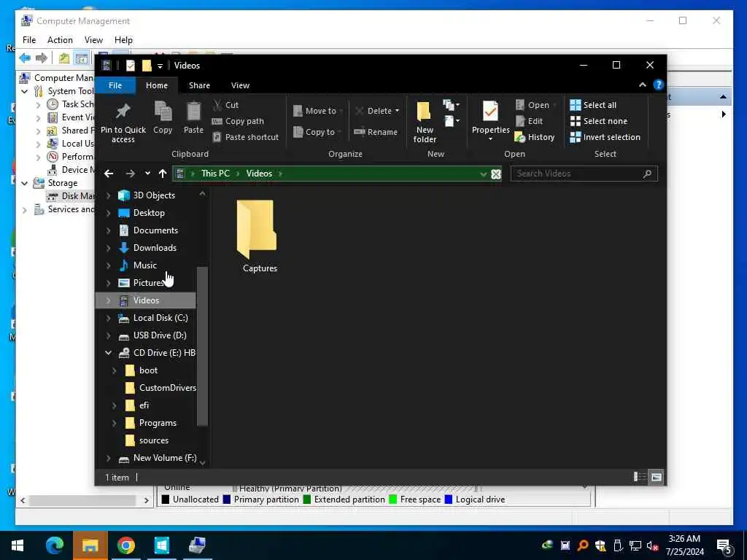
Task: Open the File tab in Explorer
Action: (115, 85)
